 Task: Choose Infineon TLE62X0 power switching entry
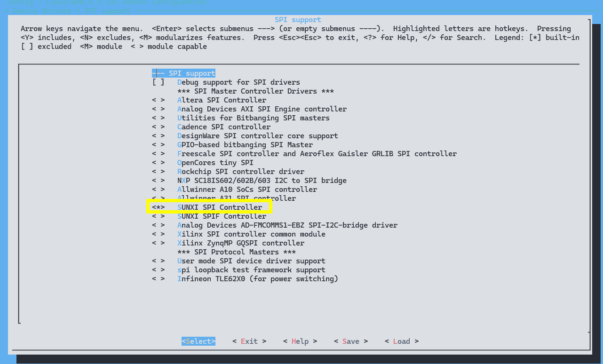coord(257,279)
